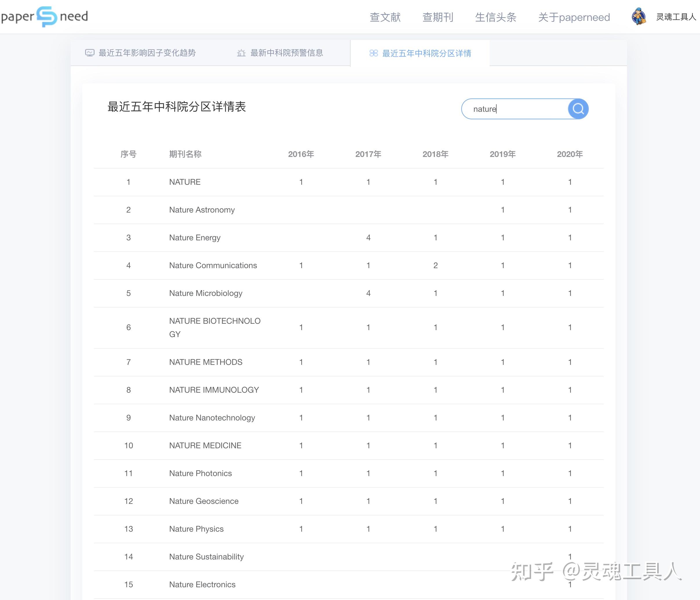Click the NATURE MEDICINE journal name
Image resolution: width=700 pixels, height=600 pixels.
205,445
